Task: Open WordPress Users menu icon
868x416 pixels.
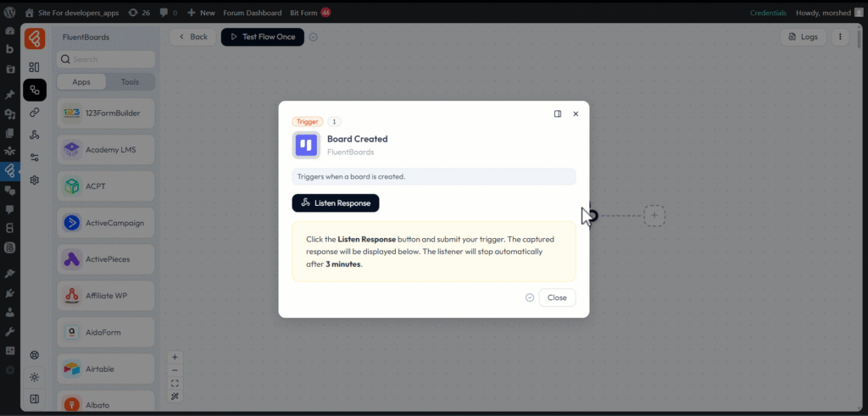Action: point(9,312)
